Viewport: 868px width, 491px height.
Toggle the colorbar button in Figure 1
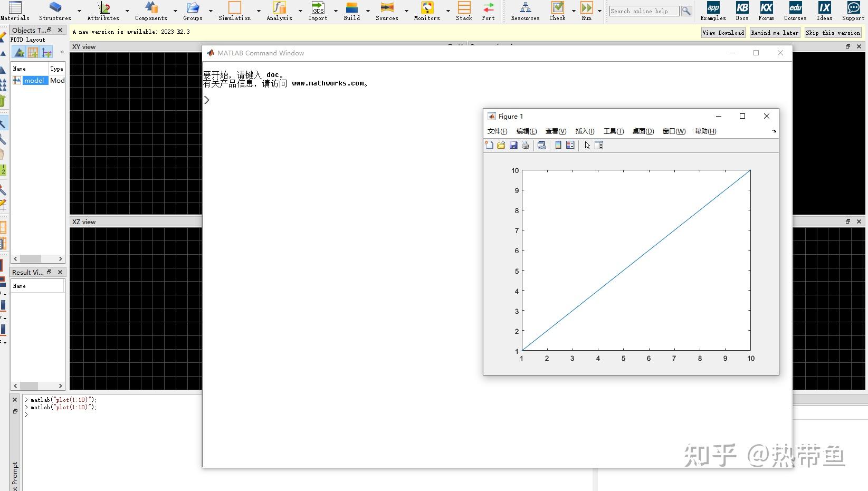pyautogui.click(x=558, y=146)
